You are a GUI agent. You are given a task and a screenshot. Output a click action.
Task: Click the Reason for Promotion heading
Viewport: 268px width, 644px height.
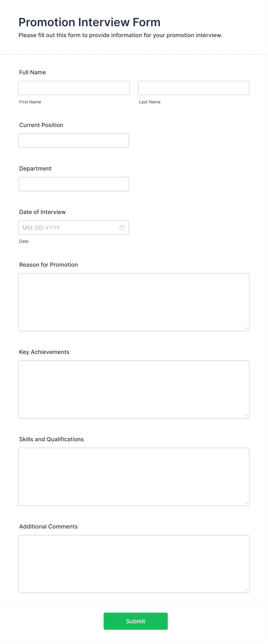click(x=48, y=264)
